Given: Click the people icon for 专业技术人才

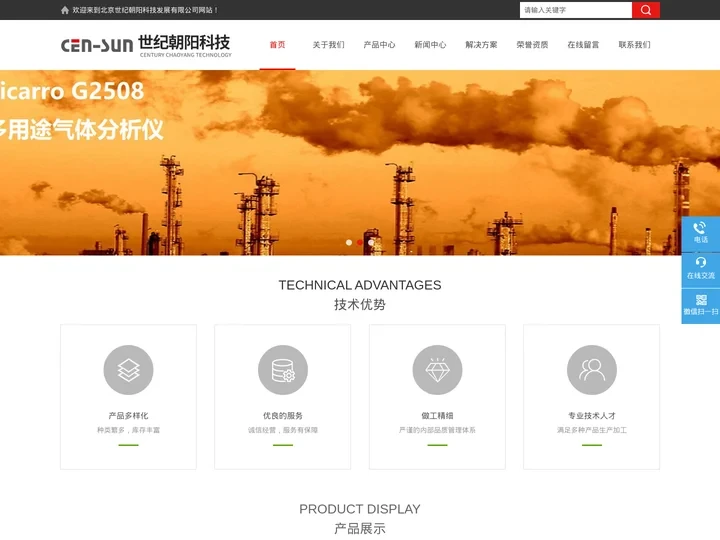Looking at the screenshot, I should pos(592,370).
